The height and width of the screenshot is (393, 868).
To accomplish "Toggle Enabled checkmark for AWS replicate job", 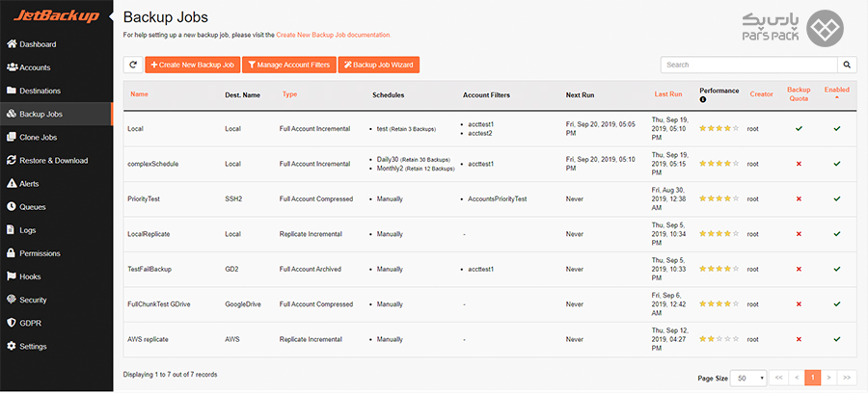I will tap(837, 339).
